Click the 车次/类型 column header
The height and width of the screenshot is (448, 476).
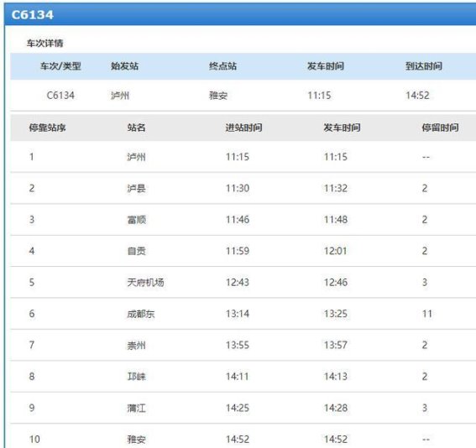click(60, 65)
